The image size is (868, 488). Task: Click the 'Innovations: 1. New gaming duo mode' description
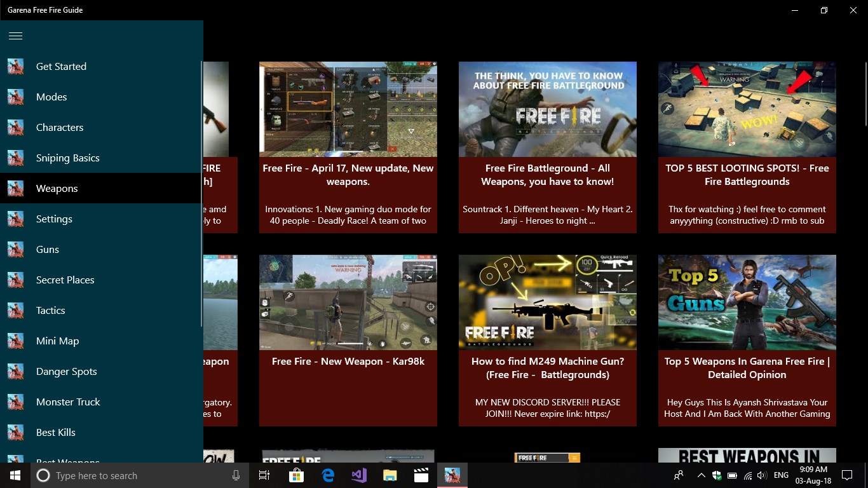348,215
